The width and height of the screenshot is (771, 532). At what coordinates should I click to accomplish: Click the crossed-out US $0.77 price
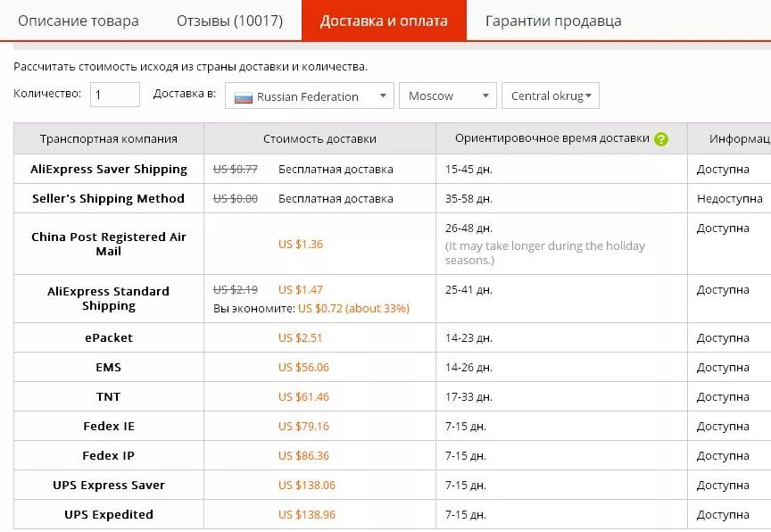coord(236,169)
